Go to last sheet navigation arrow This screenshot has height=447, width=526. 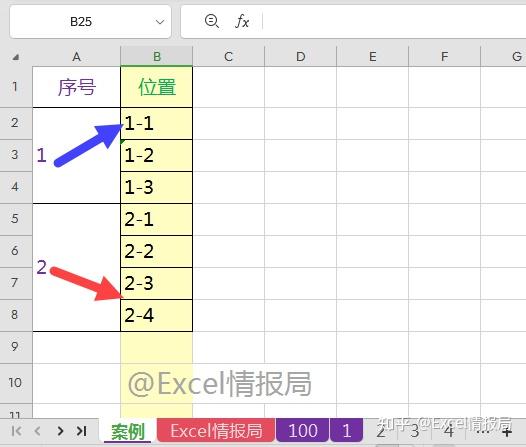pyautogui.click(x=82, y=431)
